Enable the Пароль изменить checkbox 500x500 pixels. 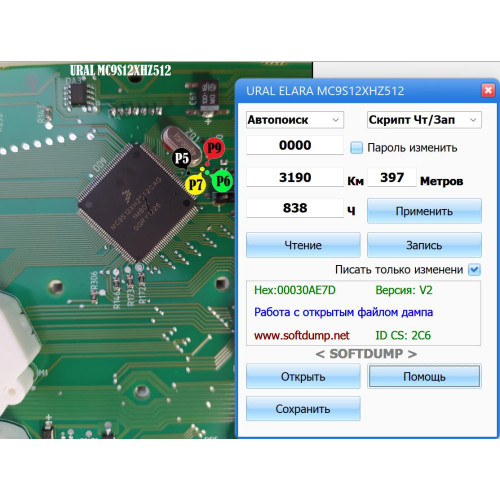tap(356, 147)
